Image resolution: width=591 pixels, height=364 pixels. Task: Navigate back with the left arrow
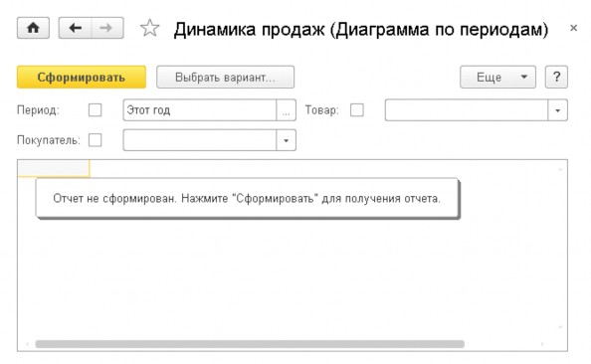click(x=75, y=28)
